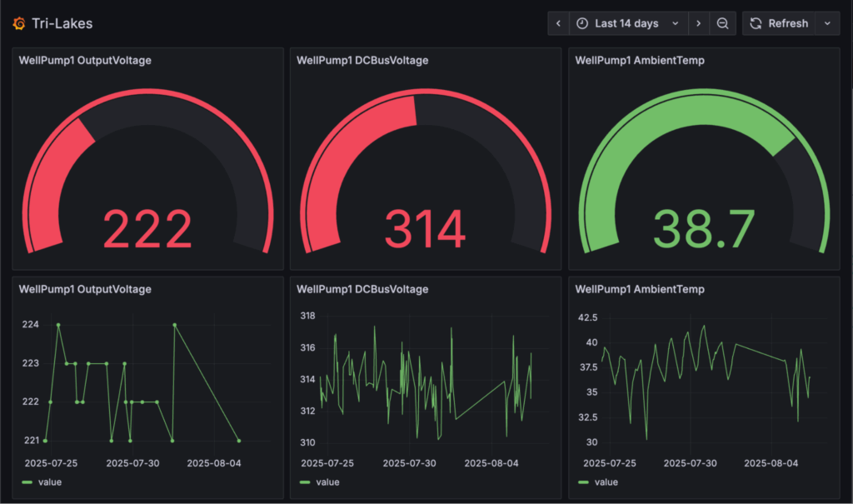The image size is (853, 504).
Task: Open the Tri-Lakes dashboard title
Action: tap(62, 23)
